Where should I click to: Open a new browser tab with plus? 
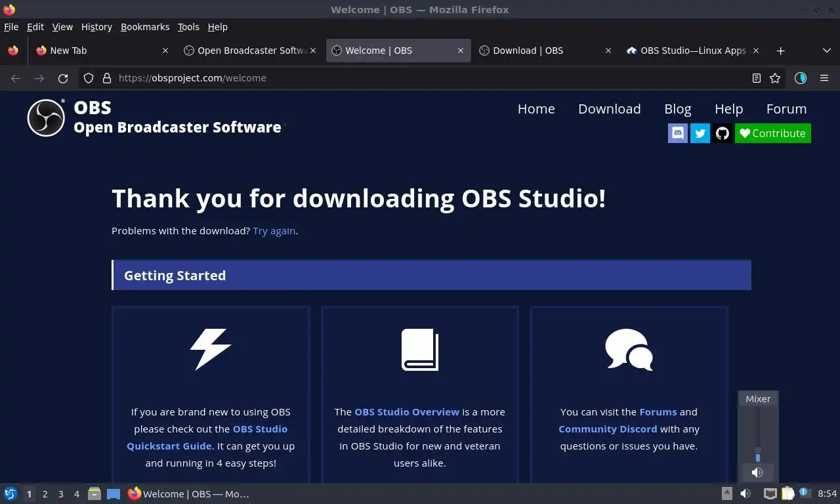[780, 51]
